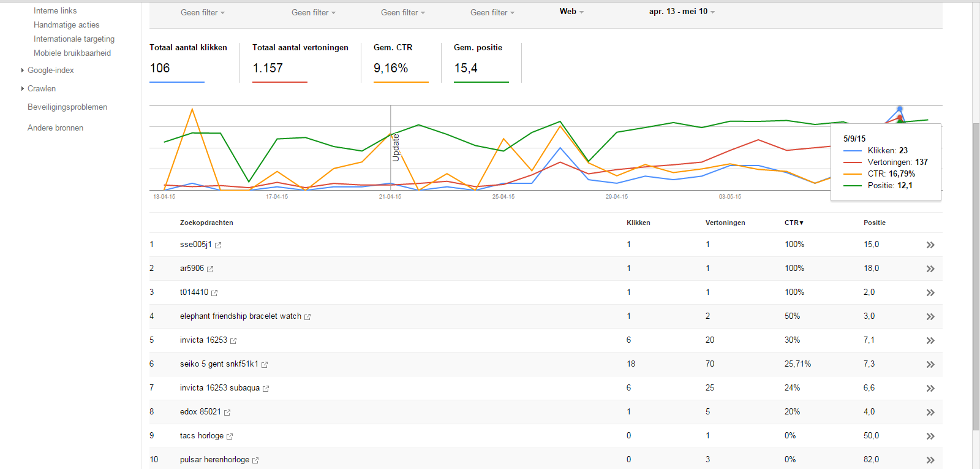Open Beveiligingsproblemen in the sidebar
This screenshot has height=469, width=980.
[x=67, y=107]
